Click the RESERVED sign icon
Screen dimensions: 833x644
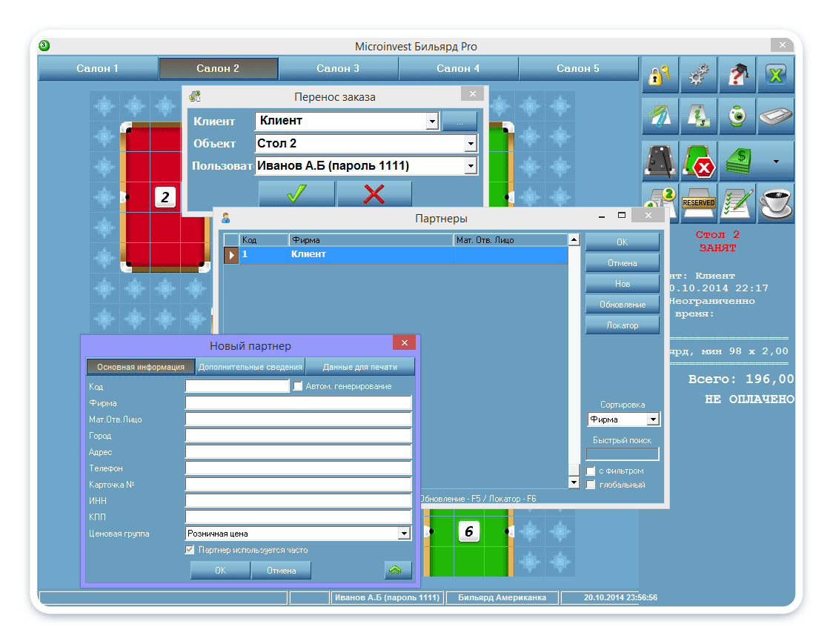(698, 203)
